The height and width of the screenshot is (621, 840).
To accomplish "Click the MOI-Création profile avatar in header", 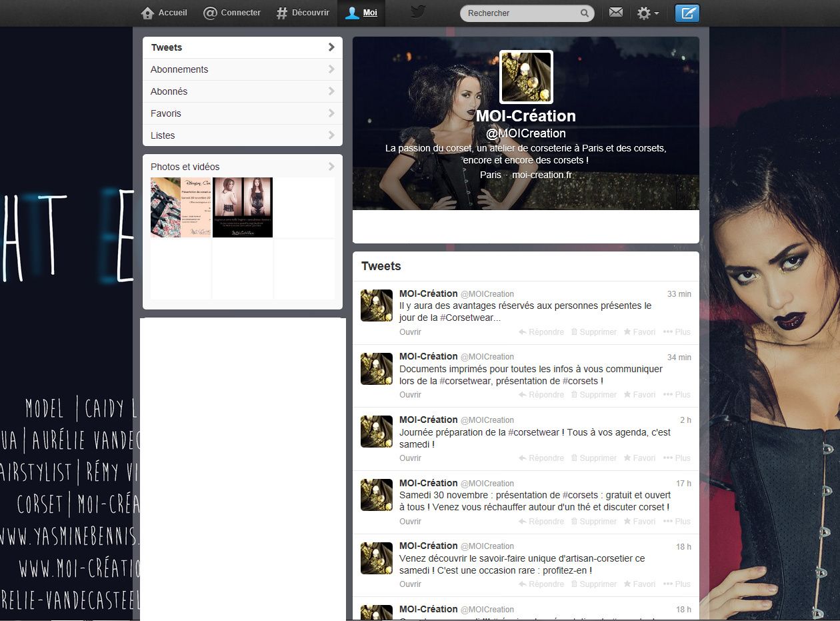I will click(526, 77).
